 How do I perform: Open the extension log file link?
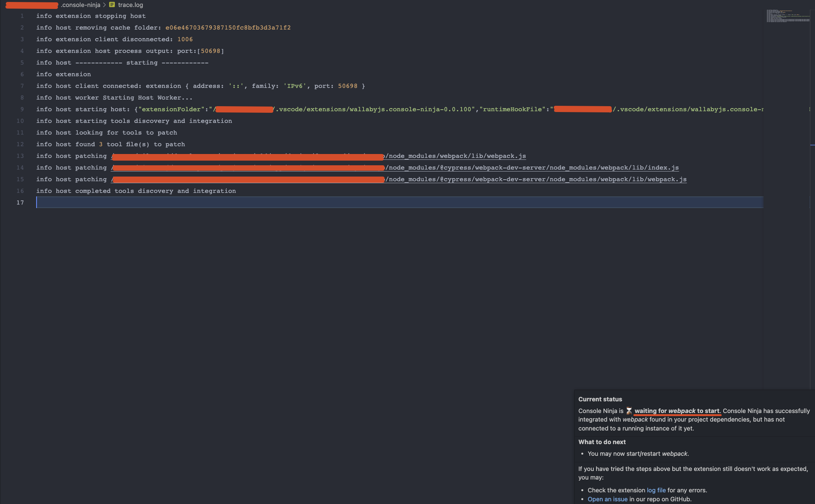point(656,490)
